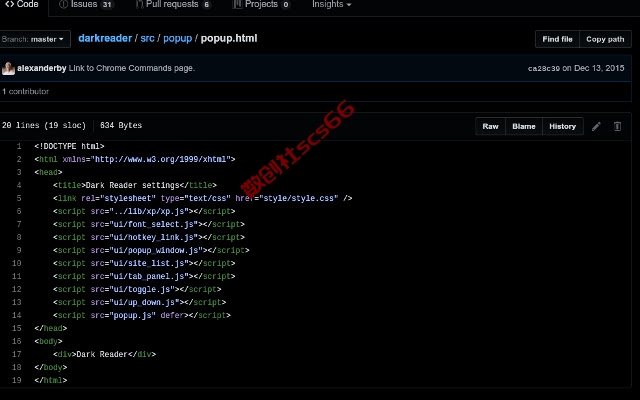Click the '20 lines (19 sloc)' file info

tap(44, 125)
